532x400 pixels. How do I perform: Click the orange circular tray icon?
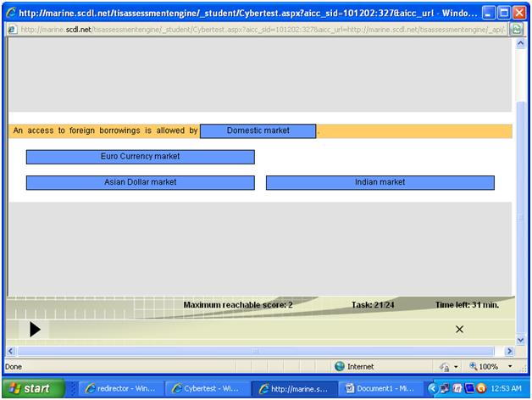(x=481, y=388)
